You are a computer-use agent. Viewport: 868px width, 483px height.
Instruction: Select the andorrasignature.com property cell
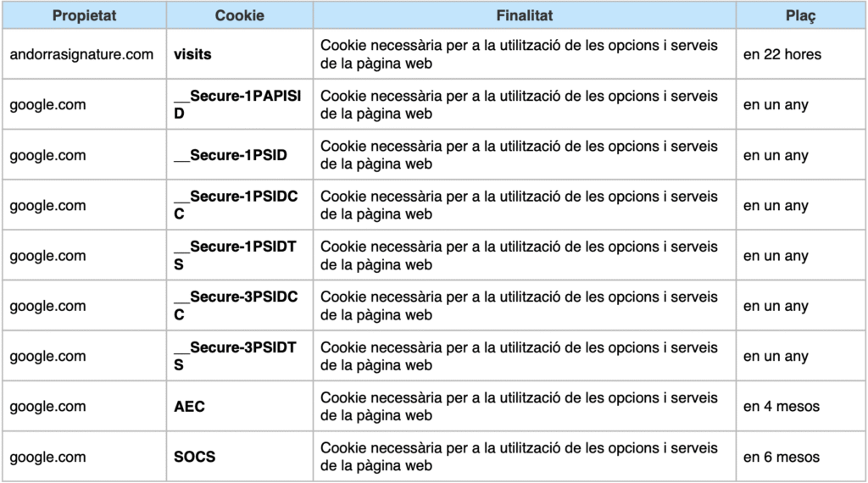82,54
